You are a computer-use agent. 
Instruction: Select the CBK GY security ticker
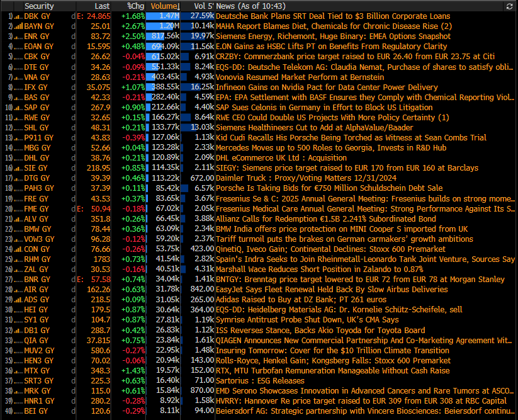(37, 57)
